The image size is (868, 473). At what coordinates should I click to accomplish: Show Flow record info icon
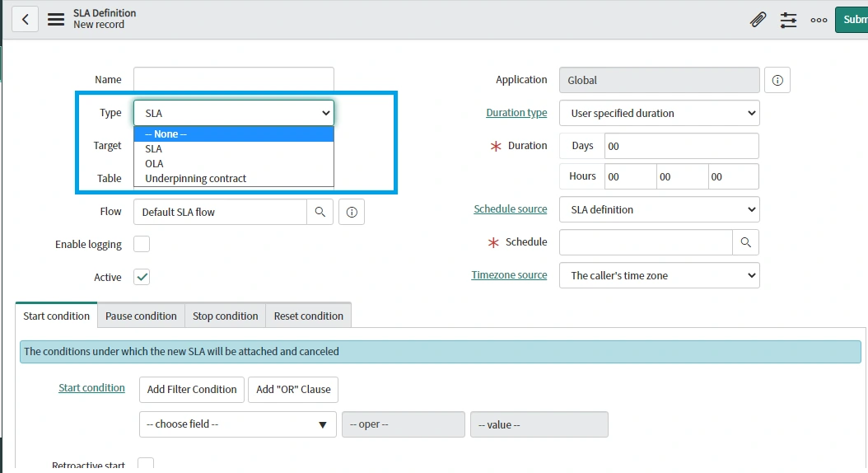(352, 212)
